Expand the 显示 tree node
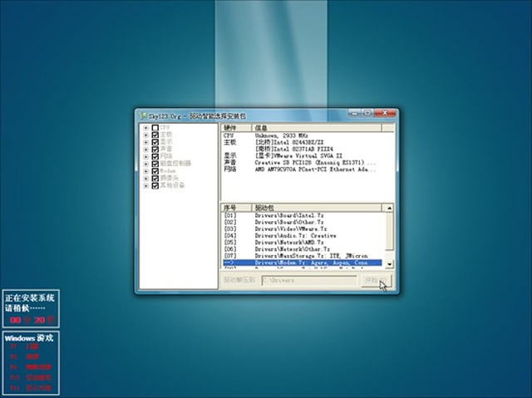 pos(146,142)
